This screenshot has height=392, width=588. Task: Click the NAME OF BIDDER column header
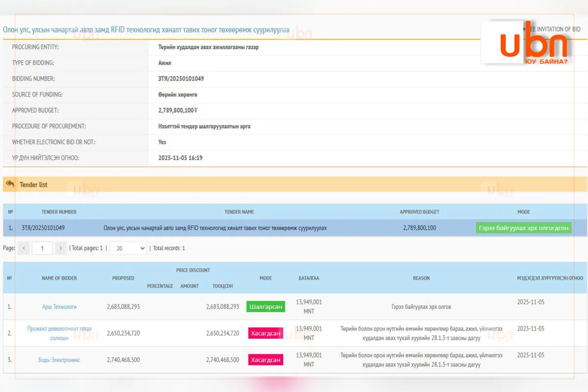[59, 278]
